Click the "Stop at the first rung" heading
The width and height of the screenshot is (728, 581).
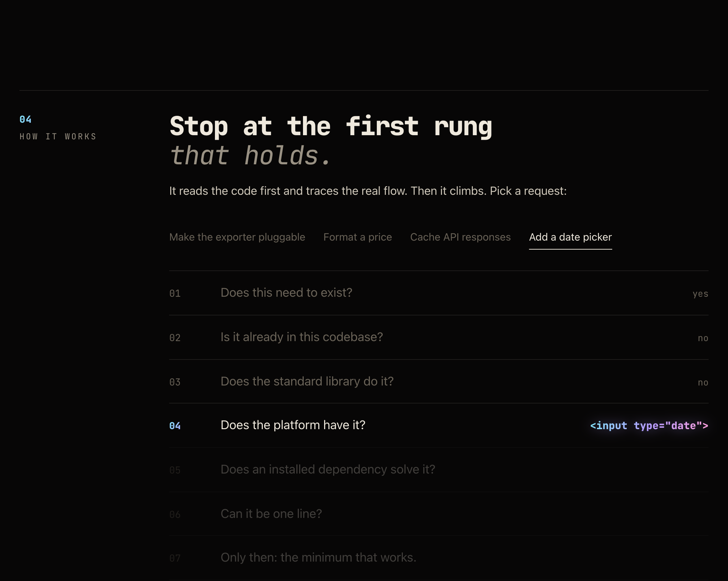(x=331, y=126)
